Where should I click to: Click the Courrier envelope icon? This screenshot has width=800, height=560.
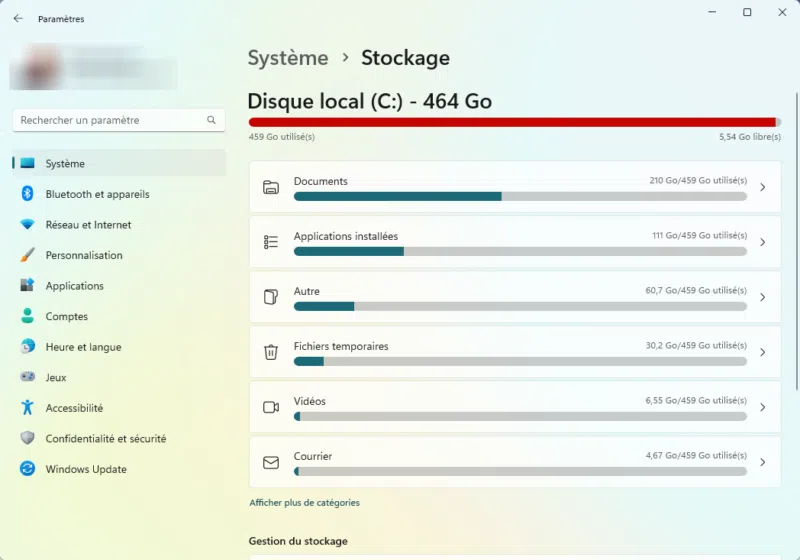(x=270, y=462)
